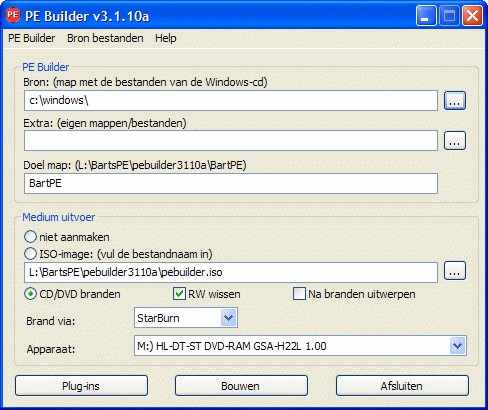Expand the Apparaat drive dropdown

coord(458,346)
